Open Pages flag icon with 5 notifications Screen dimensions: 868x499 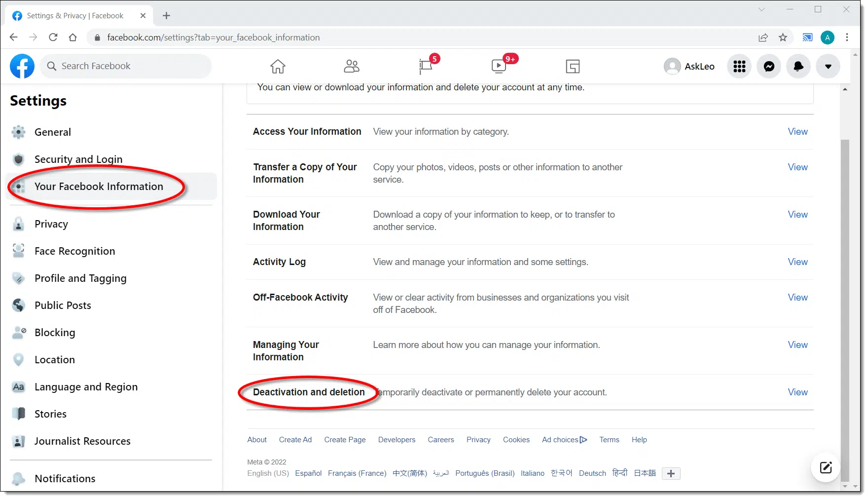(426, 66)
